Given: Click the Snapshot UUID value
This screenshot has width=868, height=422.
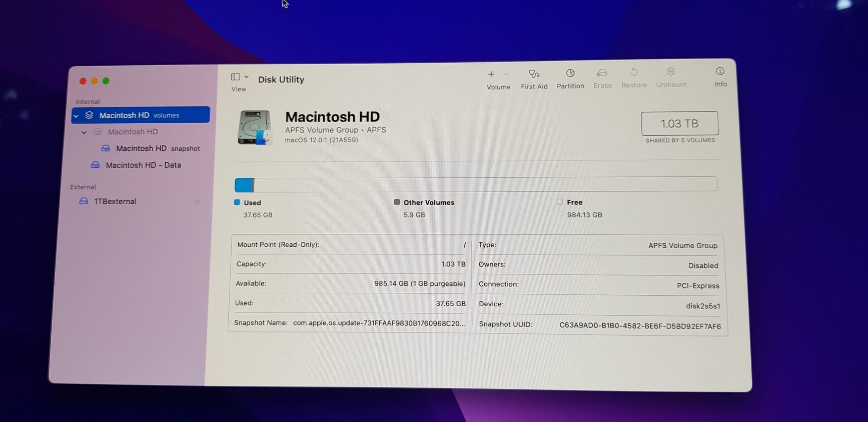Looking at the screenshot, I should pos(640,326).
